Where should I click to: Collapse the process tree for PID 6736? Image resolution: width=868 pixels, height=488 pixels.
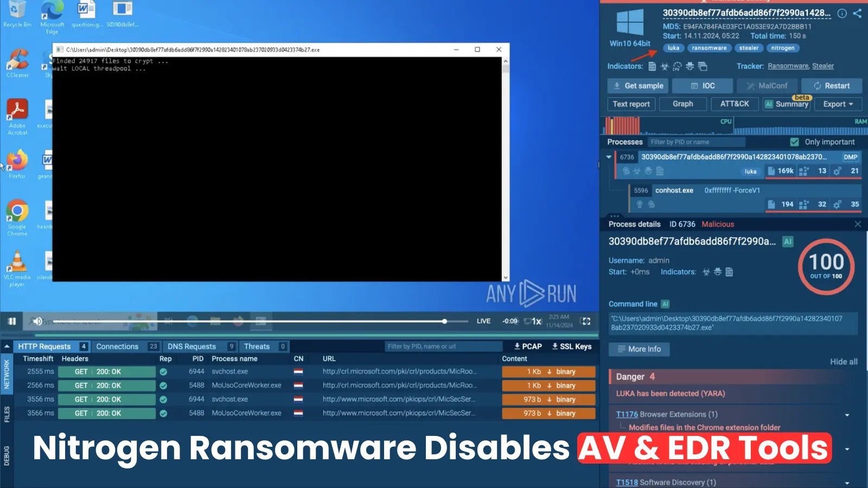pyautogui.click(x=609, y=157)
